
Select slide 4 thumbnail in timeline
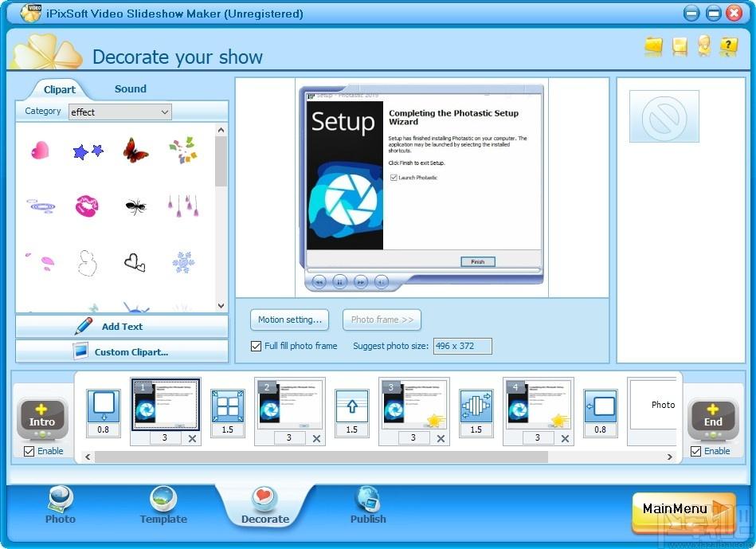coord(539,404)
